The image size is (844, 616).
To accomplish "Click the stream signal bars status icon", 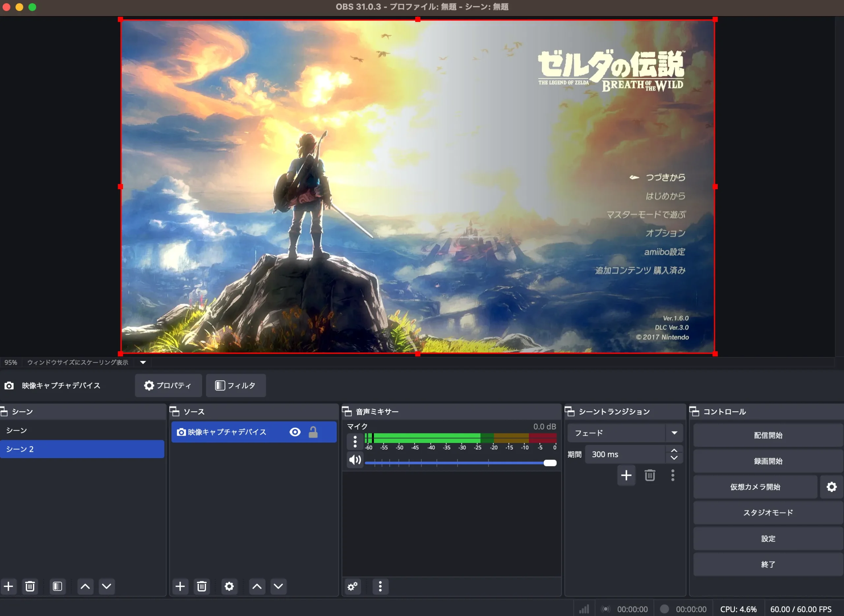I will (584, 609).
